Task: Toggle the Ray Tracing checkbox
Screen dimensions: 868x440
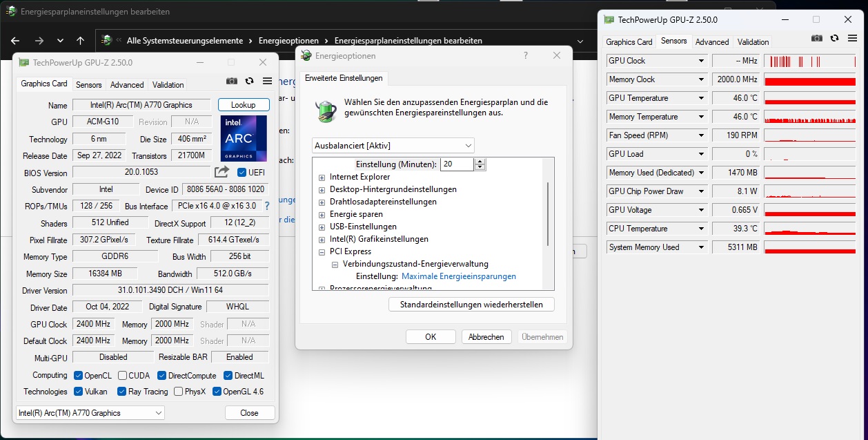Action: point(121,392)
